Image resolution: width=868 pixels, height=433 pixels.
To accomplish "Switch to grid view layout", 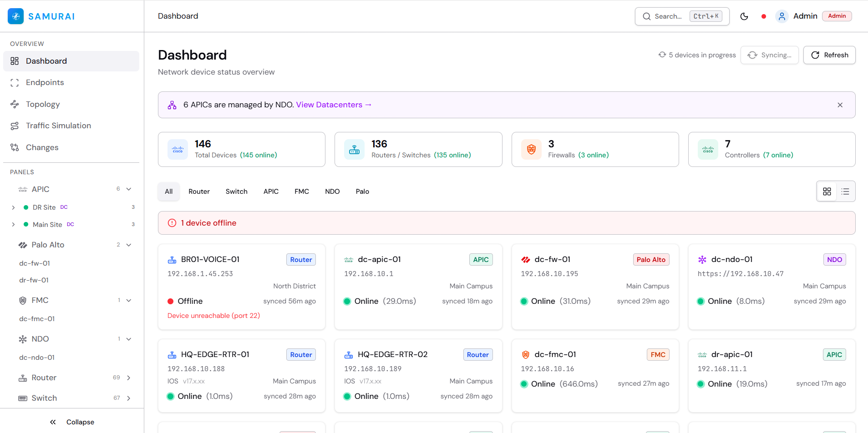I will click(827, 191).
